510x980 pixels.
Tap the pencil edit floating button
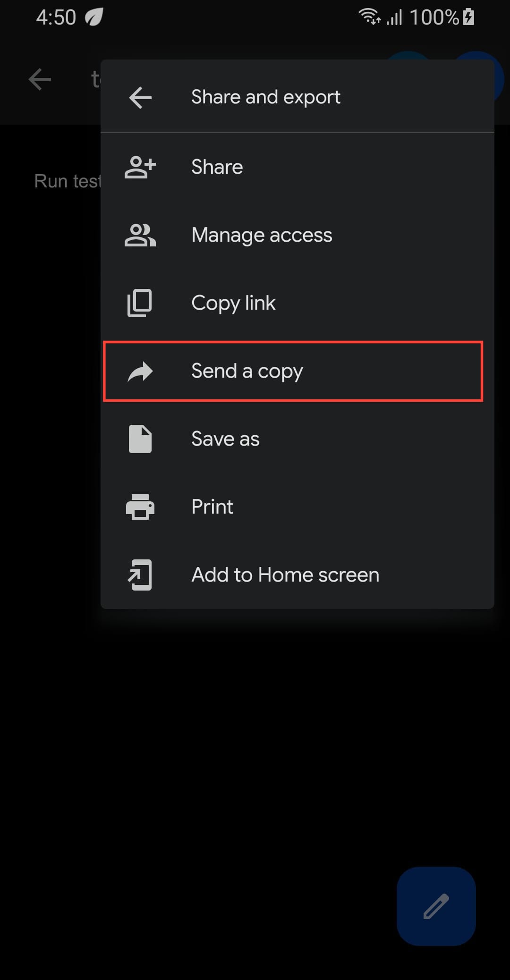(436, 906)
